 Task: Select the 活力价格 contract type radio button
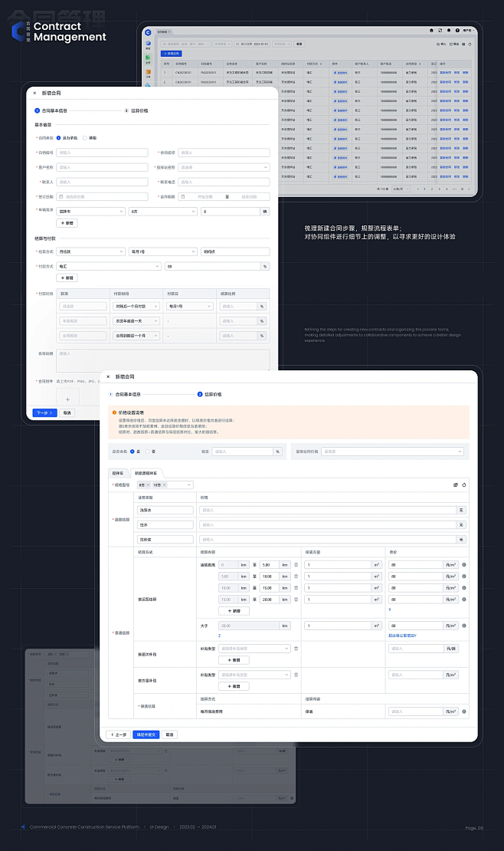click(59, 138)
